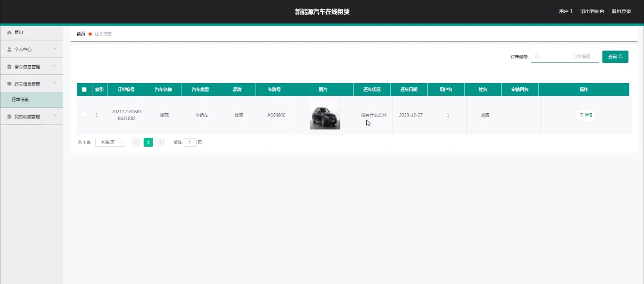Open 详情 for the order row
Screen dimensions: 644x284
coord(586,115)
